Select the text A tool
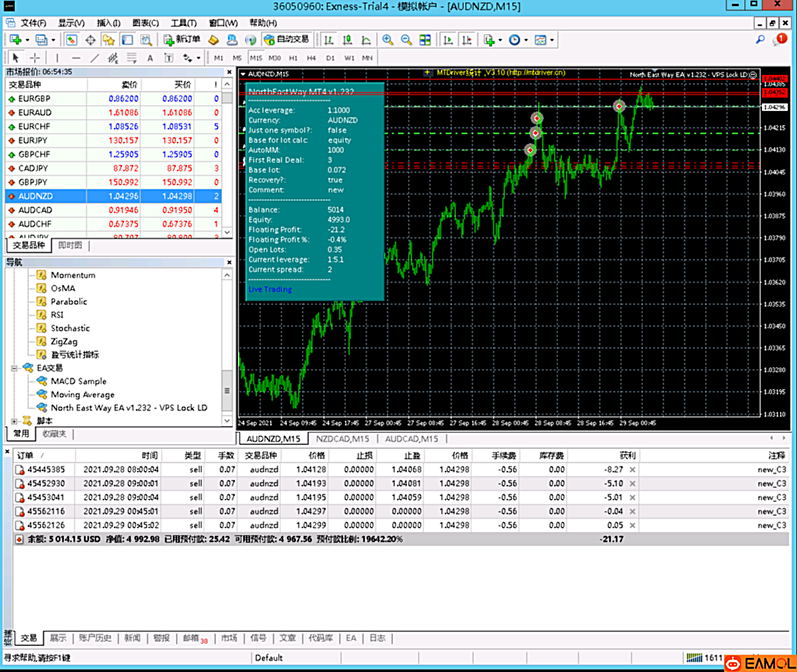The image size is (797, 672). pos(150,58)
